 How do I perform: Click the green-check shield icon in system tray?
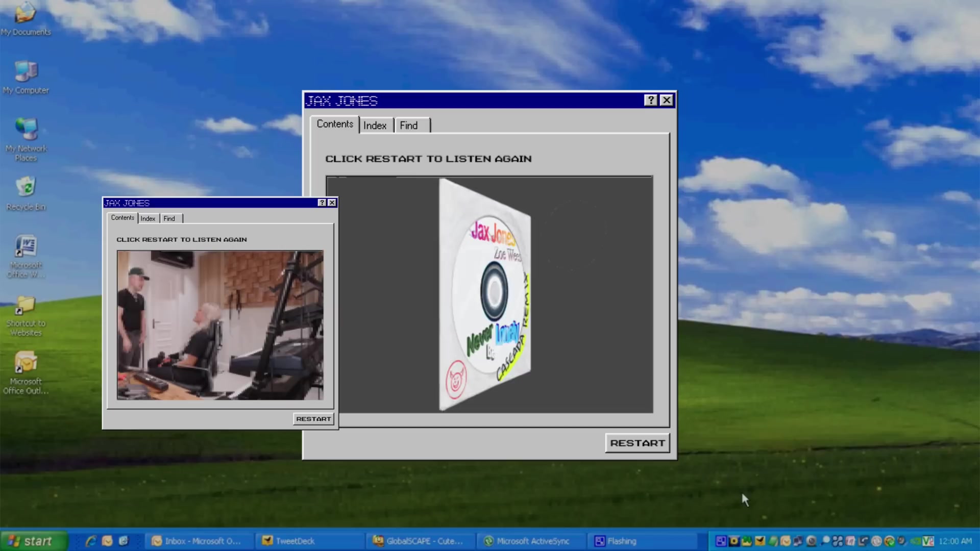890,541
